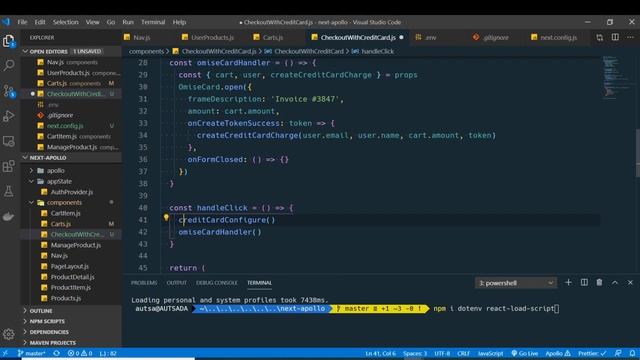The image size is (640, 360).
Task: Click the editor vertical scrollbar
Action: [637, 153]
